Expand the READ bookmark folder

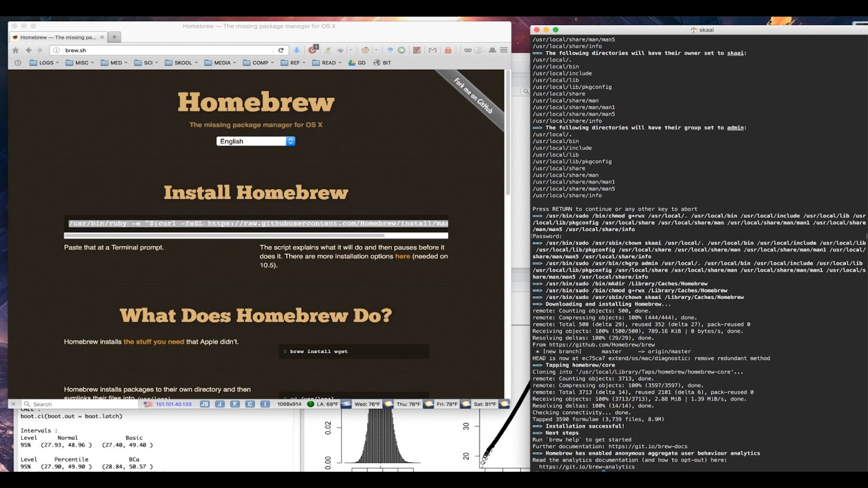pos(327,62)
